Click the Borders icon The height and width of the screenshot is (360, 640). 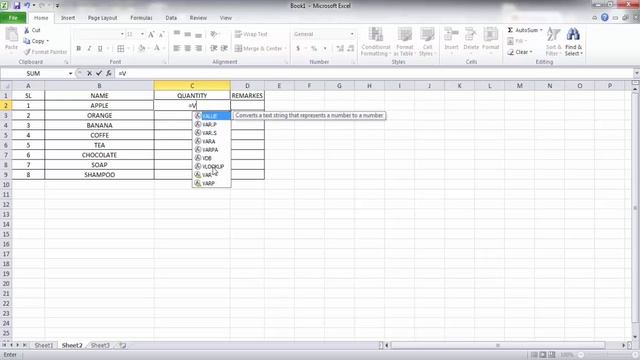(121, 49)
